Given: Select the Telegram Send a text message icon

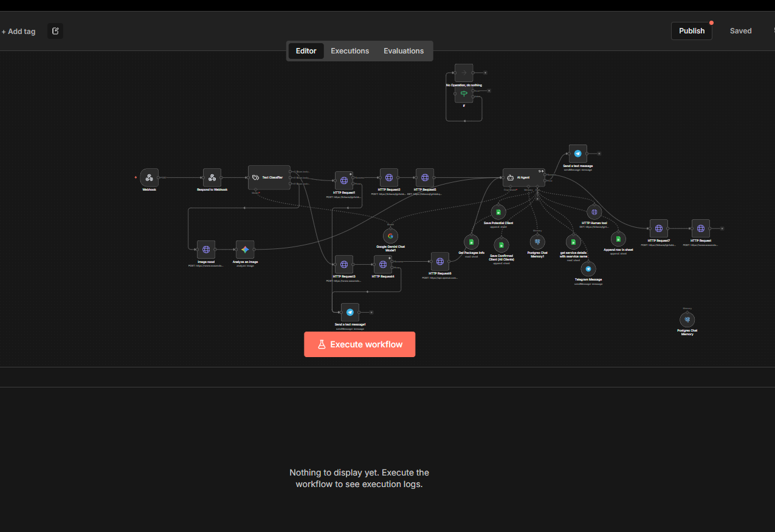Looking at the screenshot, I should click(x=577, y=153).
